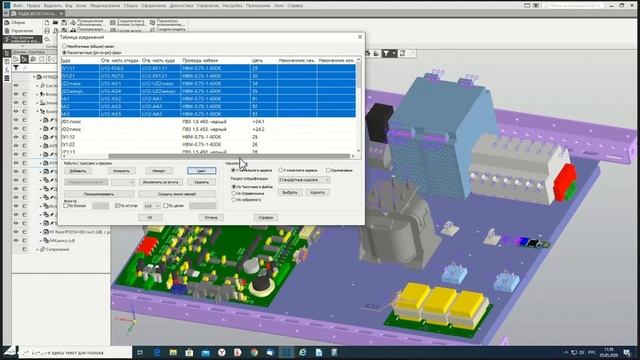Image resolution: width=640 pixels, height=360 pixels.
Task: Enable the 'По блокам' filter checkbox
Action: pyautogui.click(x=66, y=206)
